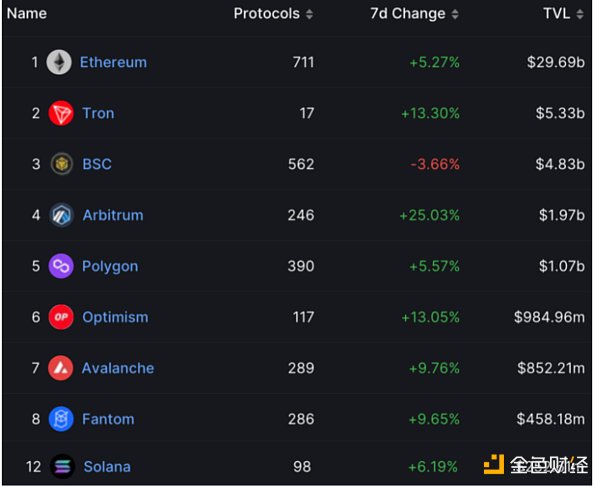Sort table by TVL column
The image size is (600, 486).
(x=562, y=14)
